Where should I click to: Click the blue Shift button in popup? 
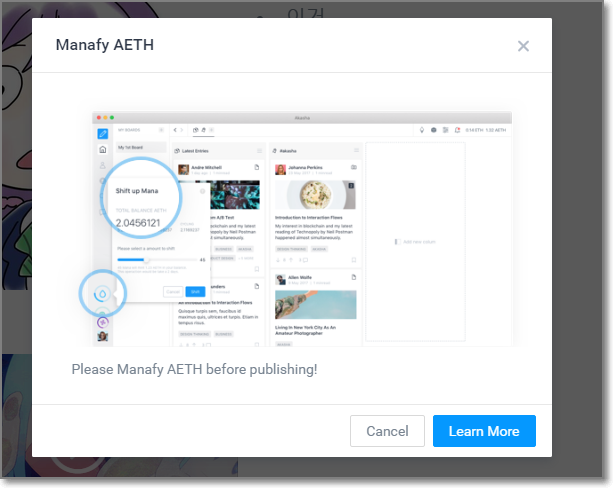[x=195, y=292]
